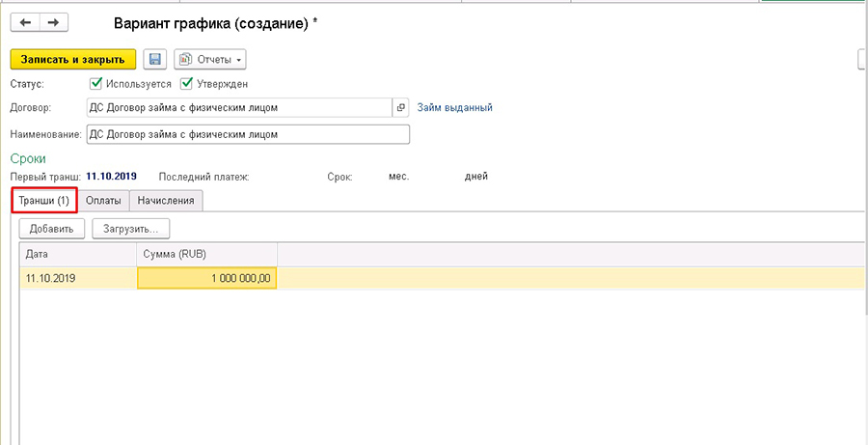Click the Наименование input field
Screen dimensions: 868x445
click(247, 134)
